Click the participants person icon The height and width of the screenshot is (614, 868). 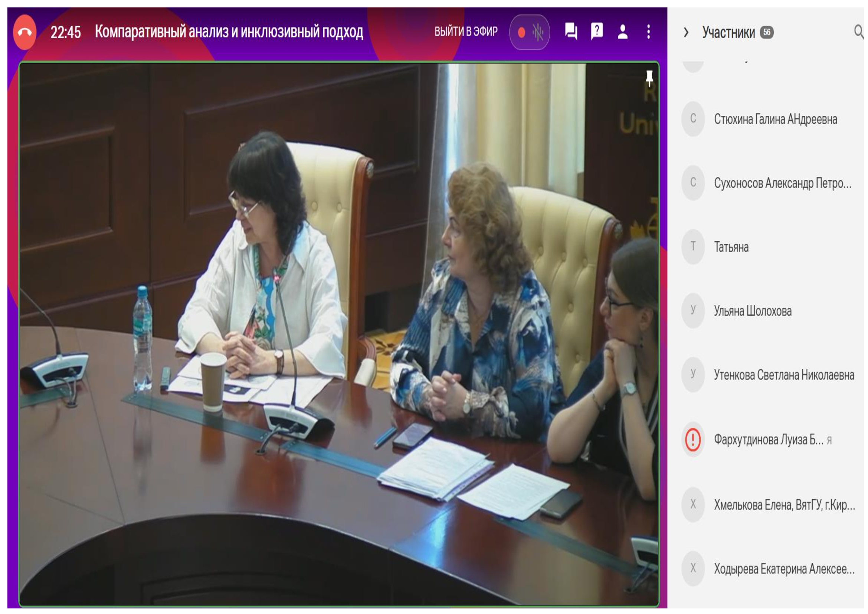tap(622, 32)
